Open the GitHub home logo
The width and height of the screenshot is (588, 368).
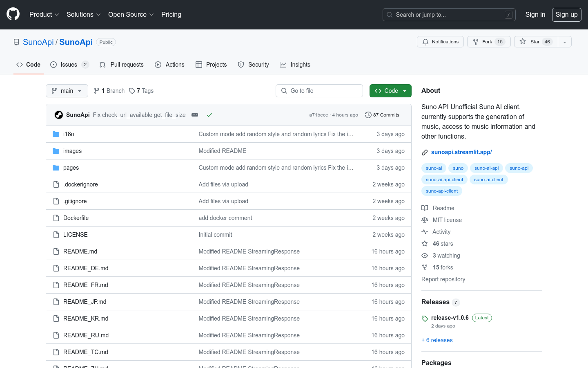(x=13, y=14)
